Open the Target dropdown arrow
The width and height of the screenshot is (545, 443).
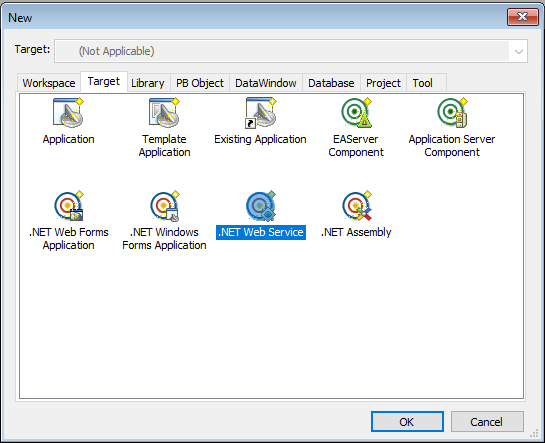point(519,51)
